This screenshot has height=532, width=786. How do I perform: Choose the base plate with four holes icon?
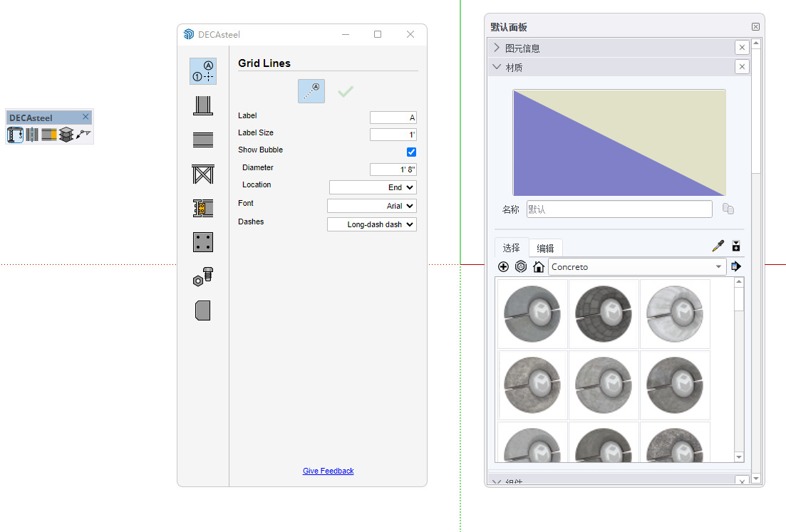pyautogui.click(x=203, y=242)
